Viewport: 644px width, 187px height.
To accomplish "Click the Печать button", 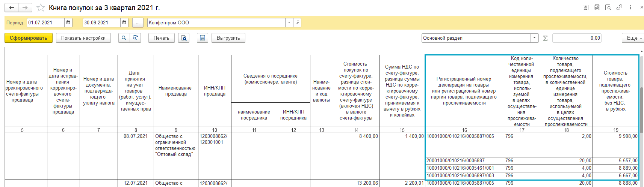I will [162, 38].
